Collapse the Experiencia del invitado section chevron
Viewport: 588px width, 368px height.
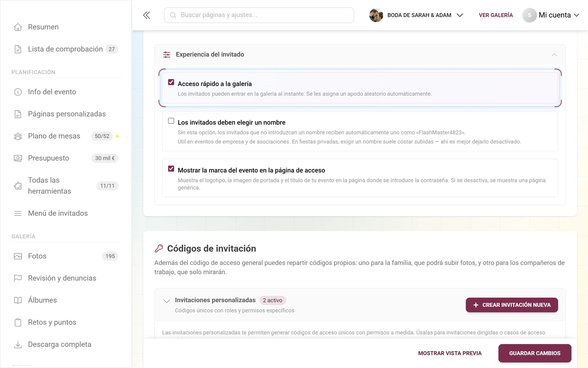[554, 55]
